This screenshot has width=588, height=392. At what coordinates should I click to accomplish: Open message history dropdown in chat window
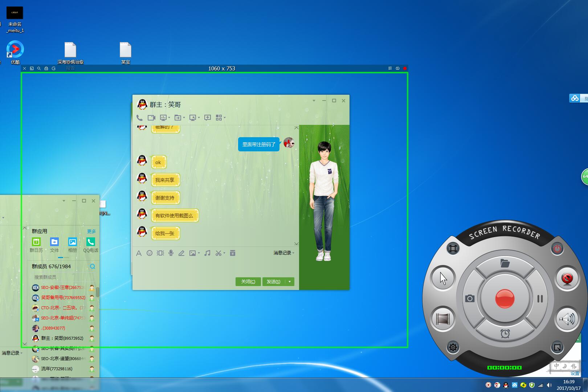(x=284, y=253)
